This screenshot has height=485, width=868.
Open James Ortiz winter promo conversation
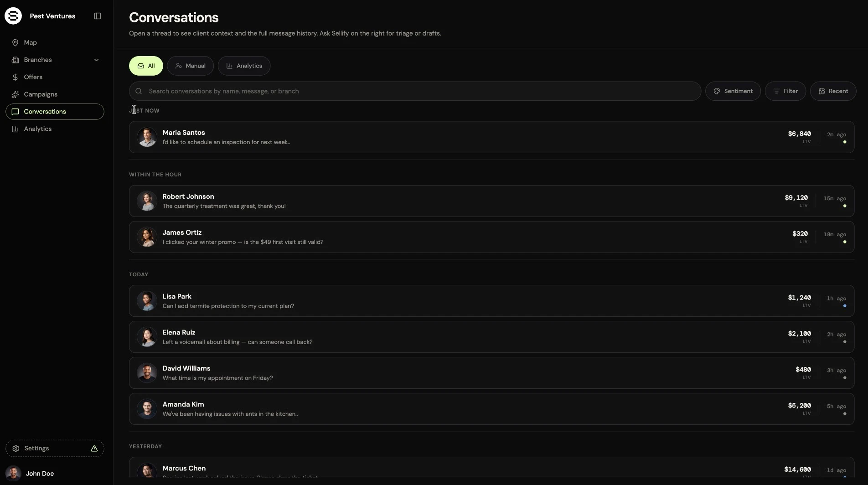click(491, 237)
